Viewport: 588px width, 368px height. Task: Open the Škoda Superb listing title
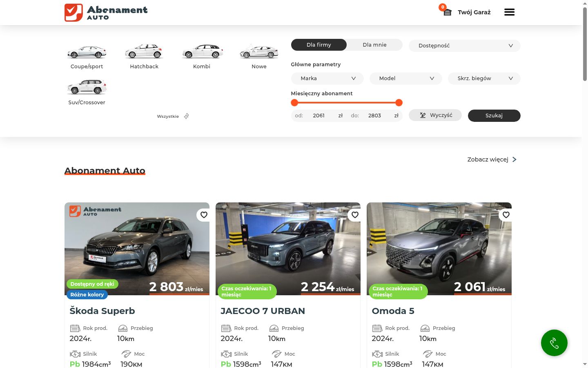pyautogui.click(x=102, y=311)
